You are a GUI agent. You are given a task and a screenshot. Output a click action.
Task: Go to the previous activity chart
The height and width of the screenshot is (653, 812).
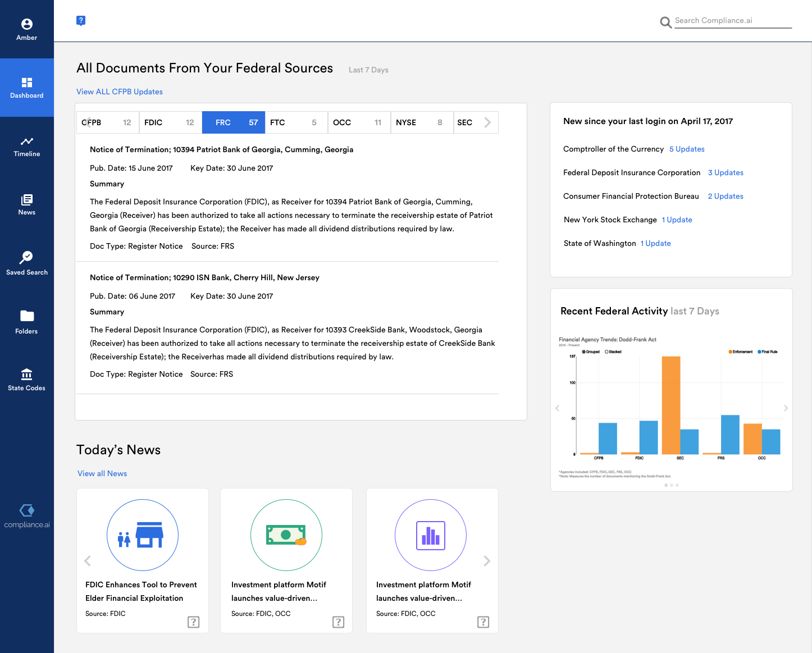point(557,408)
